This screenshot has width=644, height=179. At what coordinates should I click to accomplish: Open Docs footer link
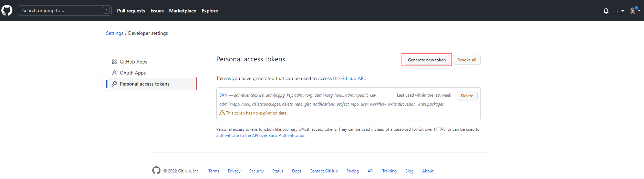[297, 171]
